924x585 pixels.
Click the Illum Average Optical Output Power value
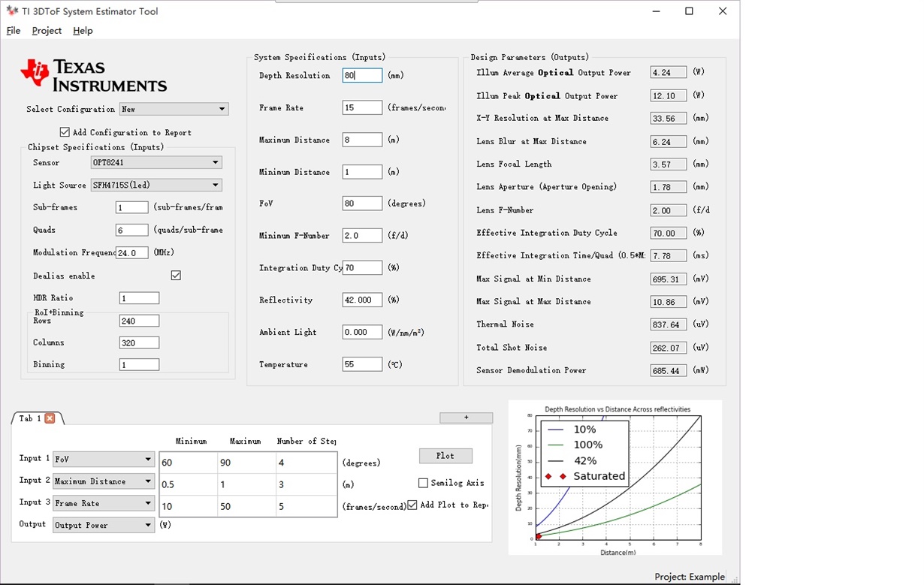(x=669, y=73)
